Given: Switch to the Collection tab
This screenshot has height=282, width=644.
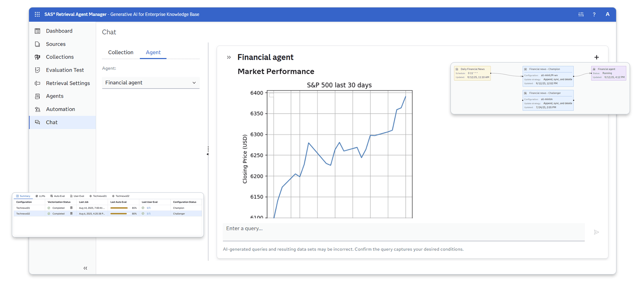Looking at the screenshot, I should (x=121, y=52).
